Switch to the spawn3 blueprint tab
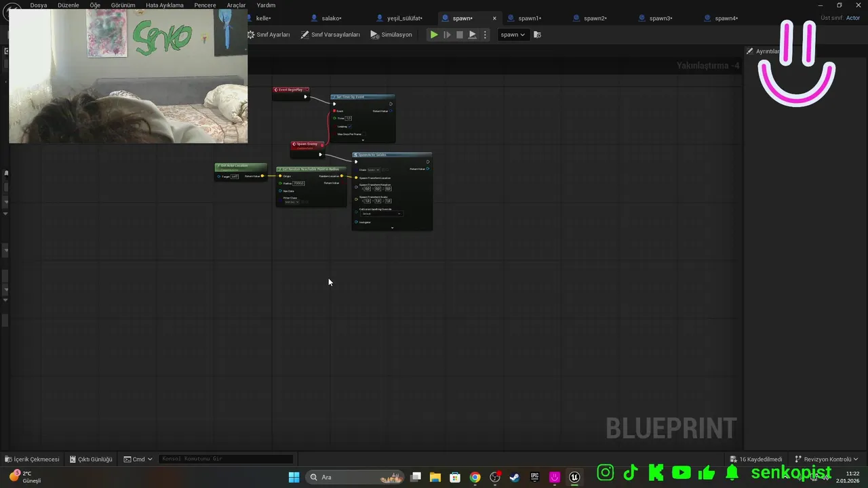Viewport: 868px width, 488px height. [661, 18]
